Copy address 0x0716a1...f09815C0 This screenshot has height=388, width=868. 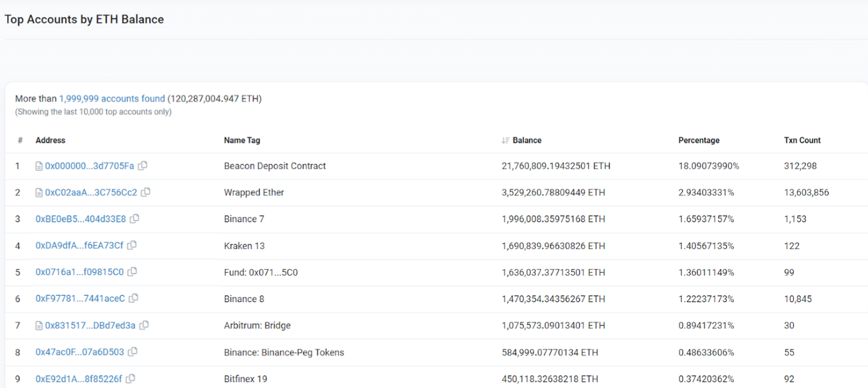(132, 272)
